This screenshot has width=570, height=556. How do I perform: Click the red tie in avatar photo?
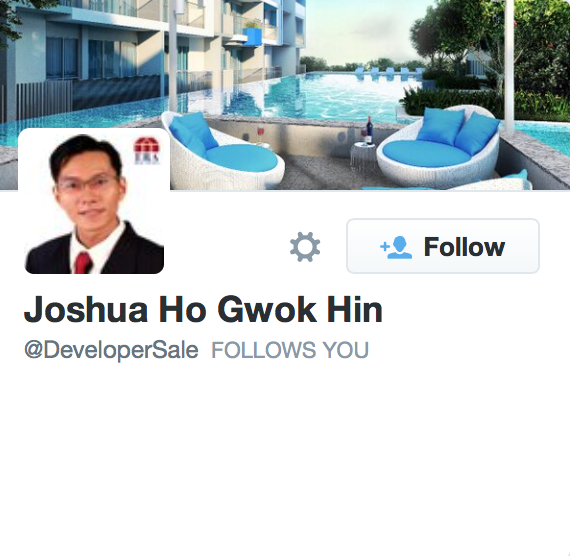[83, 263]
